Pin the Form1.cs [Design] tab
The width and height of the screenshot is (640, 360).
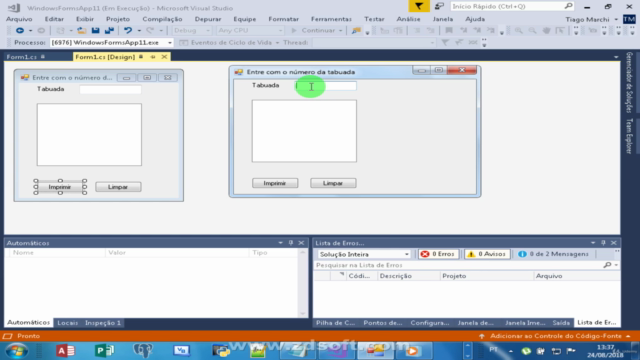(x=153, y=57)
